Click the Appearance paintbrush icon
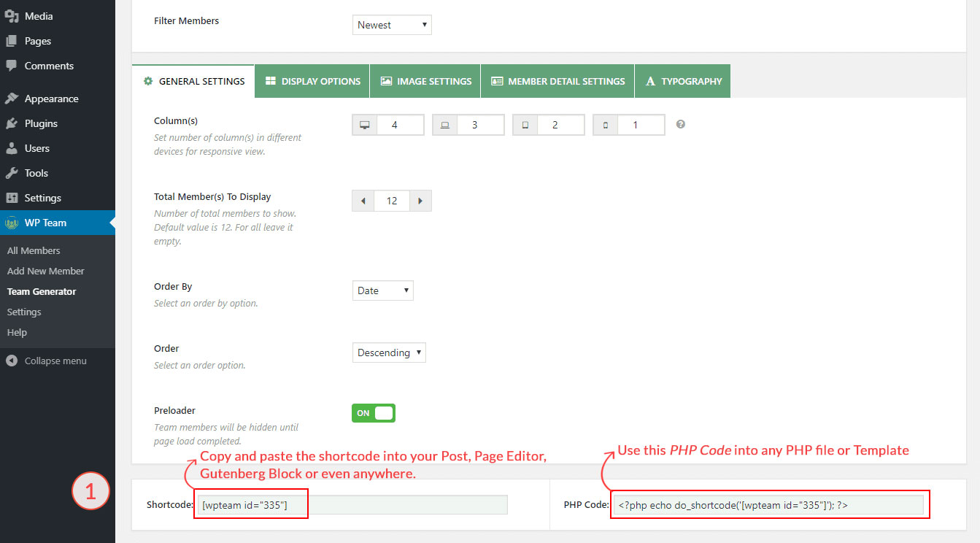Image resolution: width=980 pixels, height=543 pixels. click(x=12, y=99)
